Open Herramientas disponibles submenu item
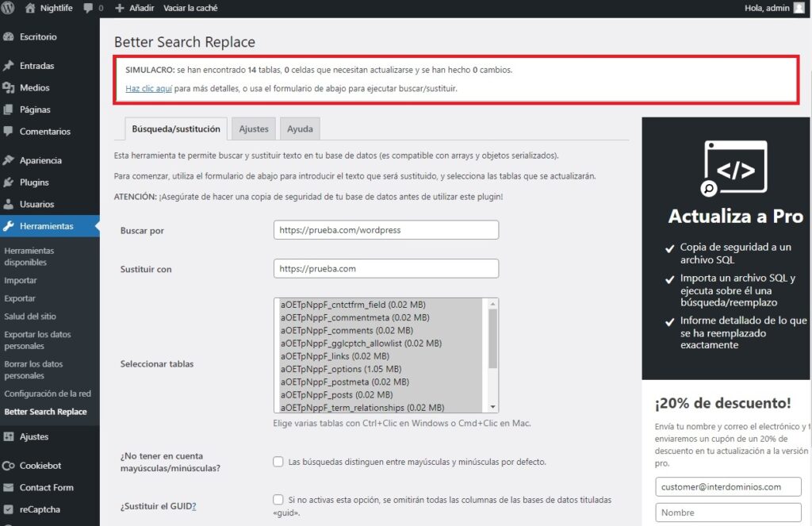 [x=29, y=256]
